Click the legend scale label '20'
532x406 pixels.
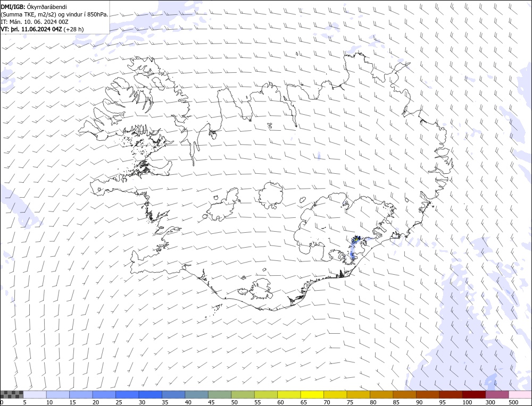pos(96,402)
